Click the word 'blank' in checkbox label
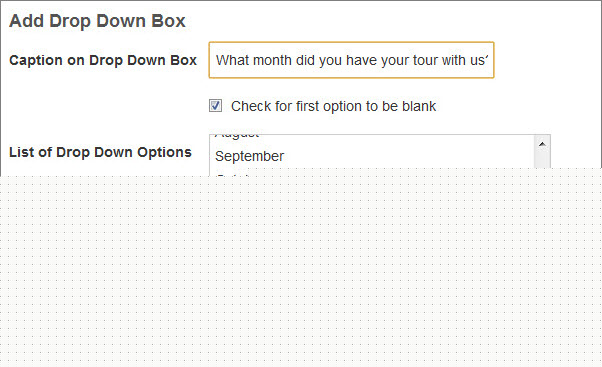The image size is (602, 367). click(419, 106)
